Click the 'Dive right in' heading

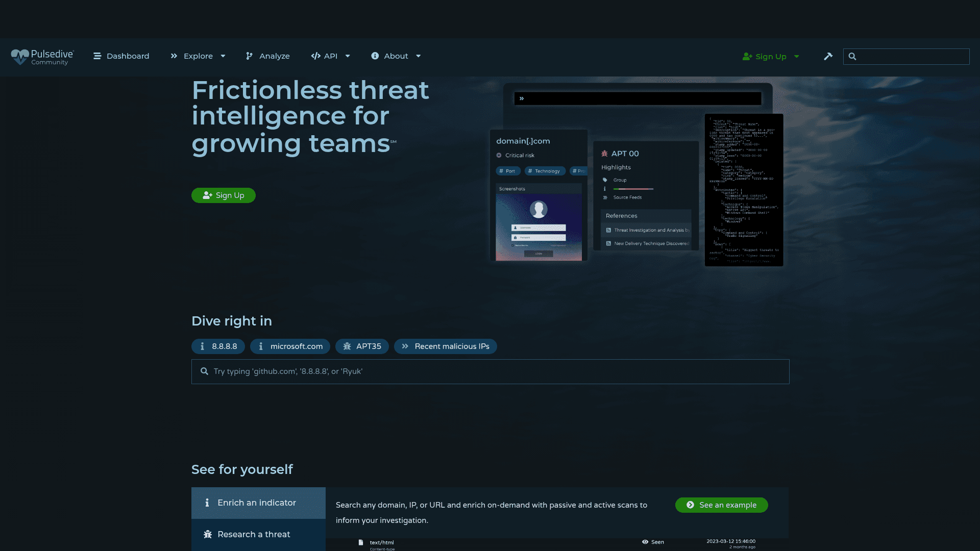pos(232,321)
